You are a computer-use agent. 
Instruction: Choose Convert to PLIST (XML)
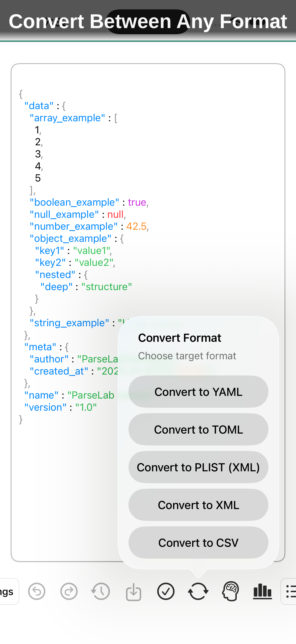click(198, 467)
